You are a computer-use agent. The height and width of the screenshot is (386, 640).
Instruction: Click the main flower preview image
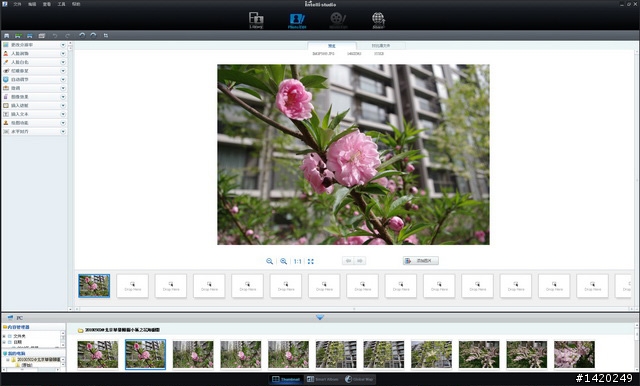[353, 154]
